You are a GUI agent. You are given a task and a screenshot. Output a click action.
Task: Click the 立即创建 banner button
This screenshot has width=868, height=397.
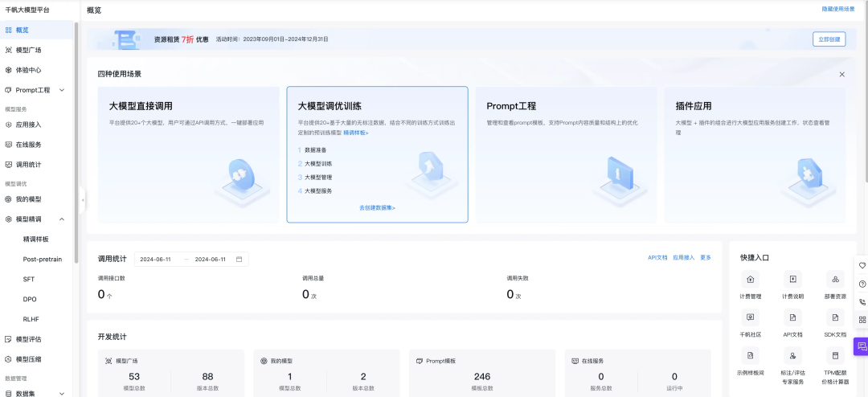[x=829, y=39]
